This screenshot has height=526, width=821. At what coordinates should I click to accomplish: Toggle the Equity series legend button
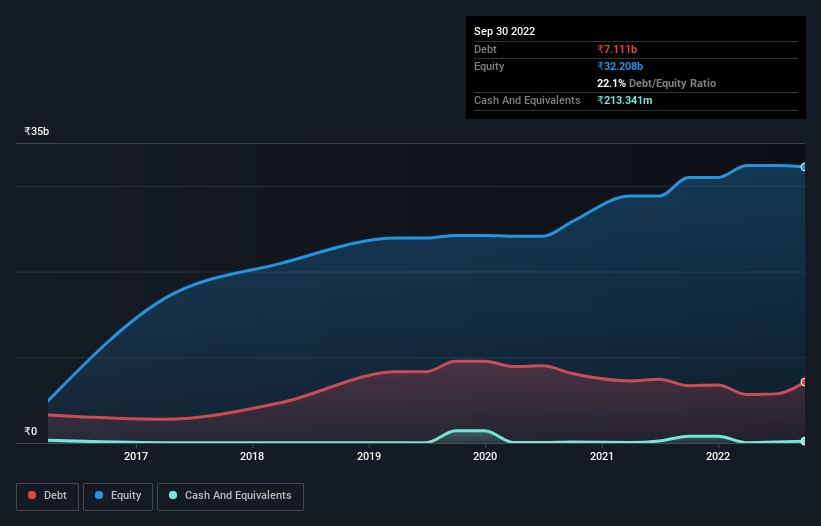[x=118, y=496]
